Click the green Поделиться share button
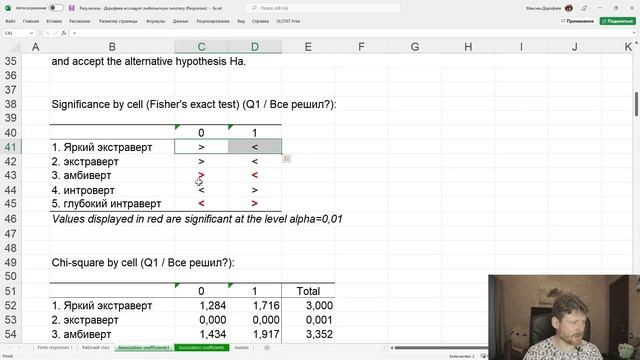 click(618, 21)
